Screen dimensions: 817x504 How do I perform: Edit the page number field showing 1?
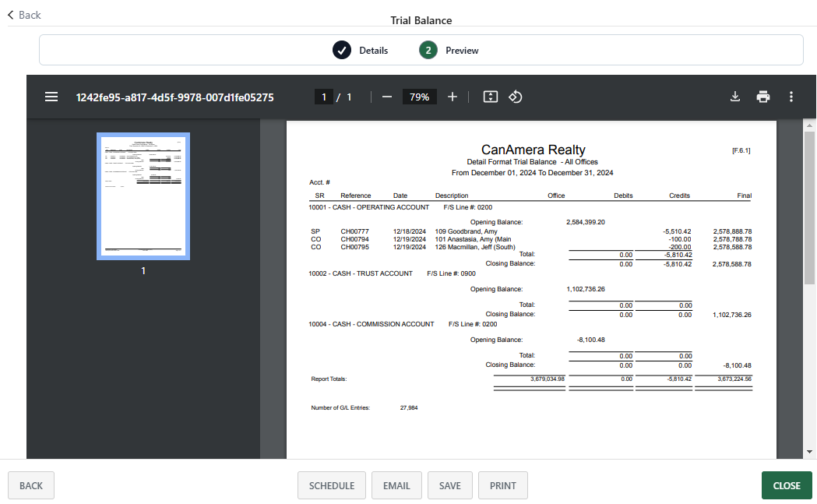coord(323,97)
